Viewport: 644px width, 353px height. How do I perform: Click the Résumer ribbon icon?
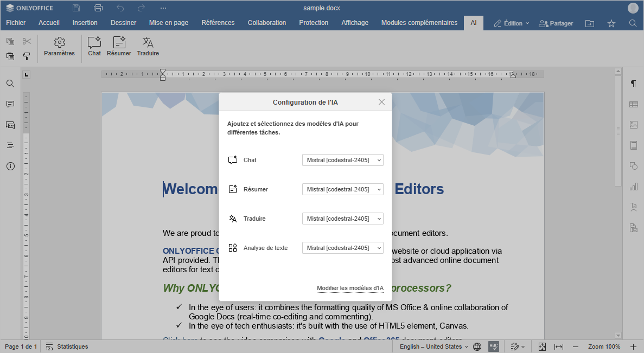[x=119, y=46]
